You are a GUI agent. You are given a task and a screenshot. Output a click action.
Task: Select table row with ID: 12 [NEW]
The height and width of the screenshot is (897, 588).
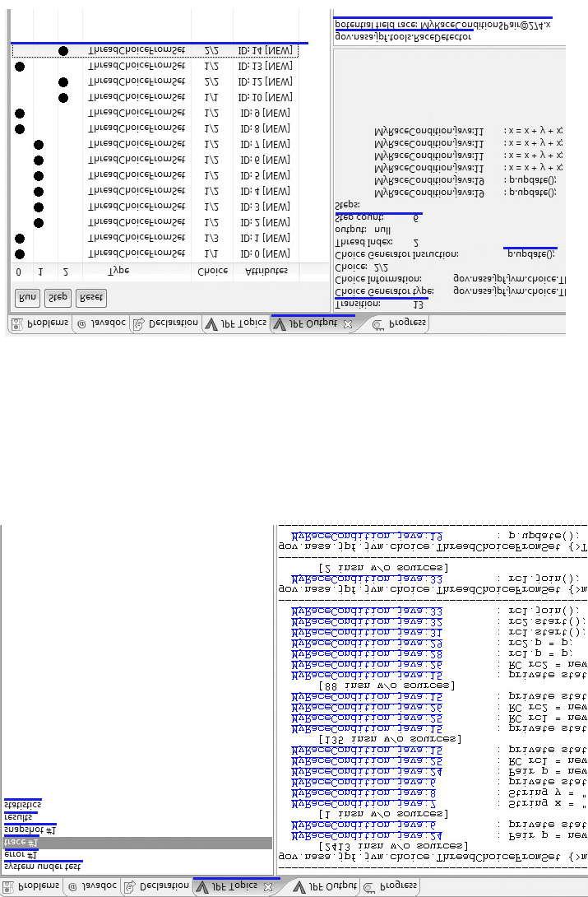pyautogui.click(x=155, y=81)
